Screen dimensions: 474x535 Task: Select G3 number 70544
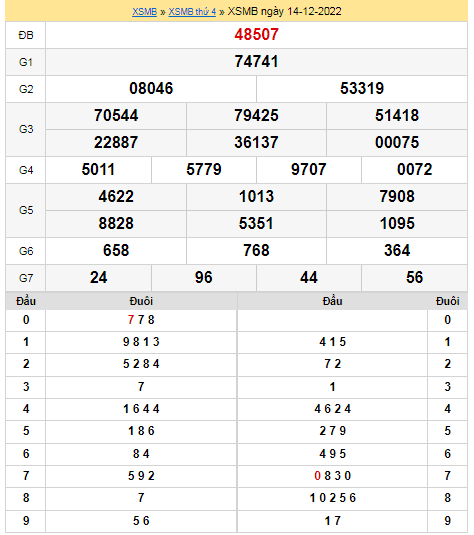coord(116,116)
